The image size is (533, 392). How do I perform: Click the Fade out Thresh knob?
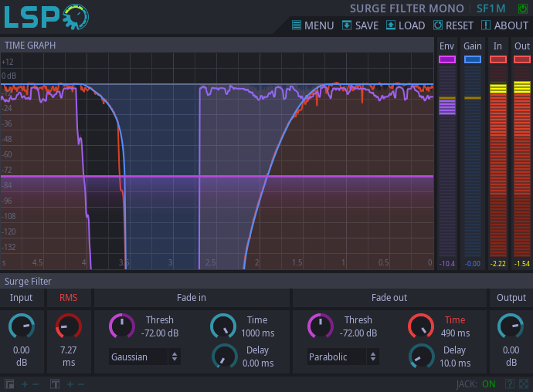tap(321, 326)
